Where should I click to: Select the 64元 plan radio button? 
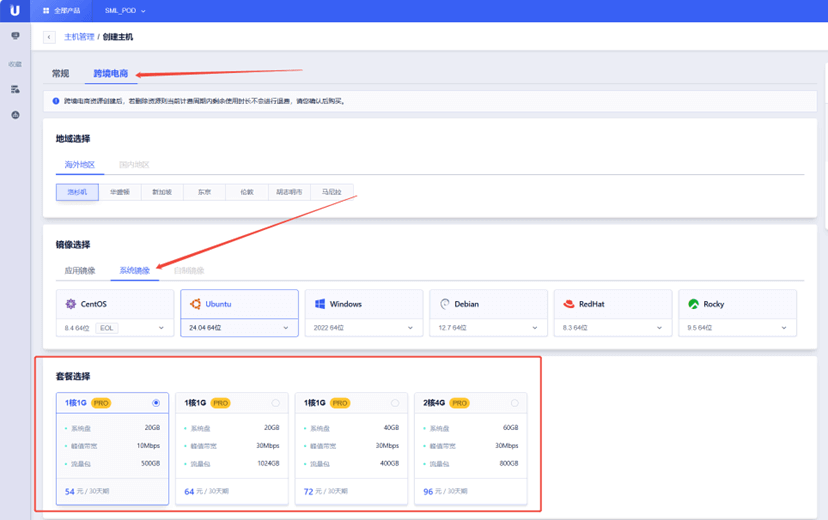click(x=275, y=403)
